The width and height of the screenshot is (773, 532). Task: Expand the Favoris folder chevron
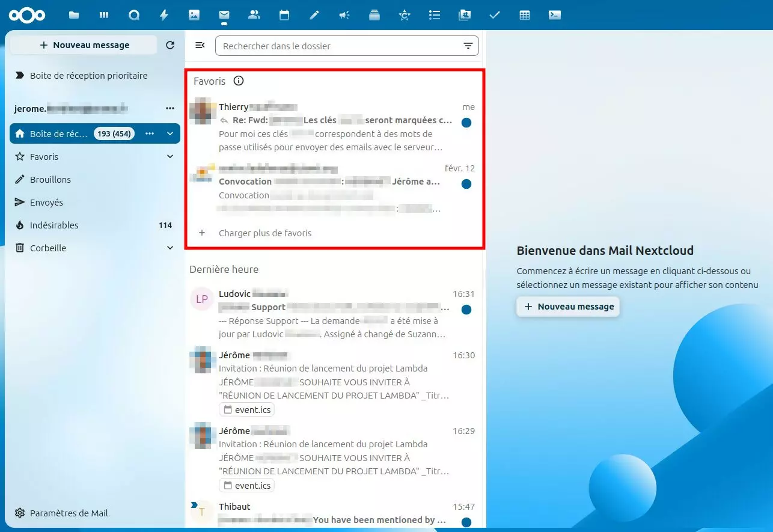(x=170, y=157)
